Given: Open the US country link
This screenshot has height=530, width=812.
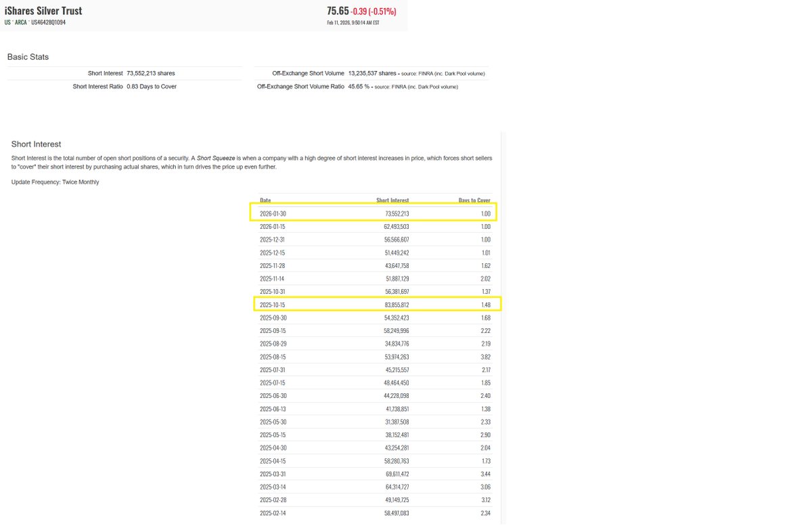Looking at the screenshot, I should coord(7,22).
